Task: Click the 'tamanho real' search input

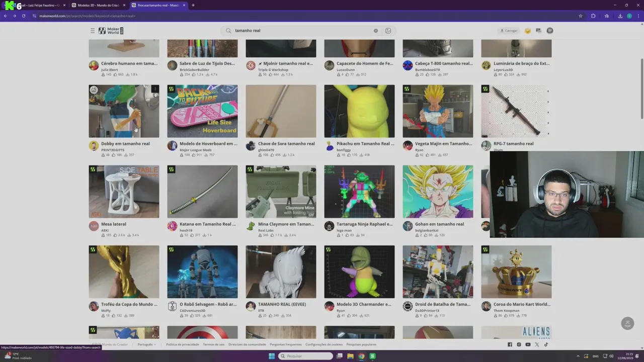Action: click(x=302, y=31)
